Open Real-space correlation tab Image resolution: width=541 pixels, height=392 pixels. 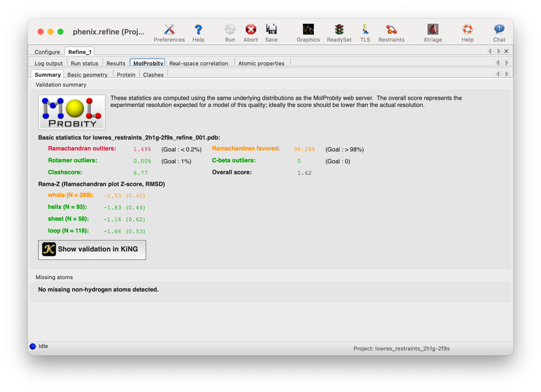tap(199, 63)
